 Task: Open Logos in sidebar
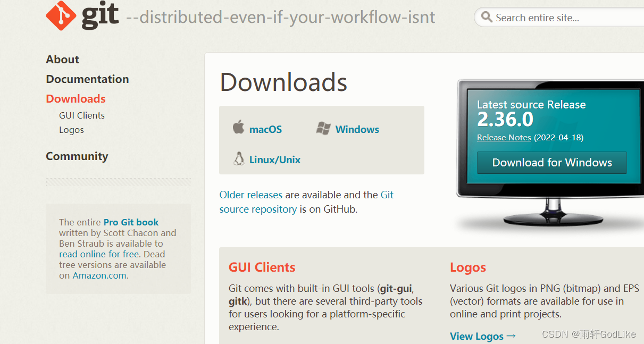click(x=71, y=130)
